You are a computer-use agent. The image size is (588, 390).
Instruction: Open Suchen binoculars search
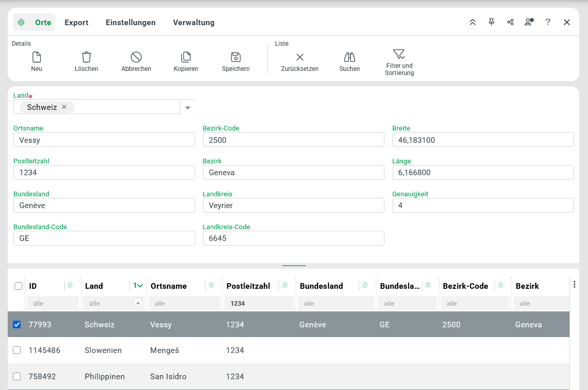coord(350,62)
